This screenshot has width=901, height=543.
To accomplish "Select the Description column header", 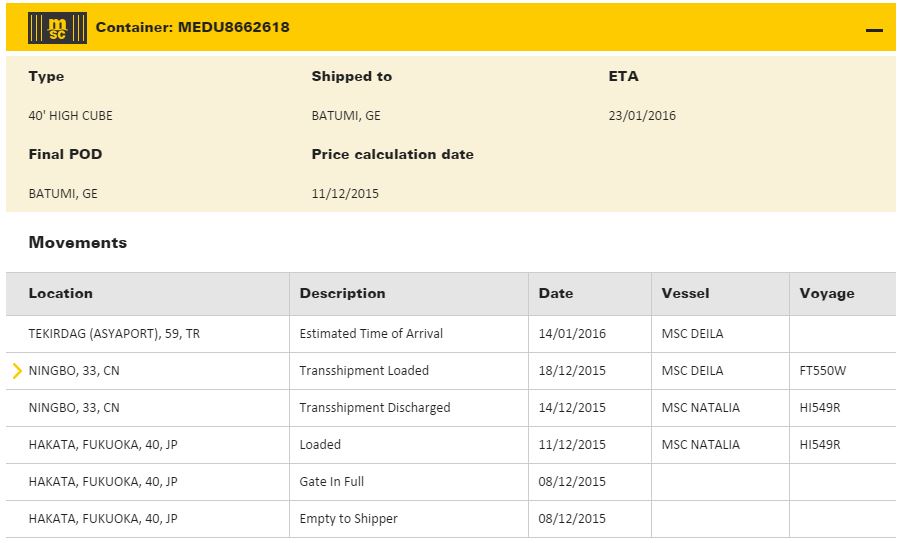I will [342, 294].
